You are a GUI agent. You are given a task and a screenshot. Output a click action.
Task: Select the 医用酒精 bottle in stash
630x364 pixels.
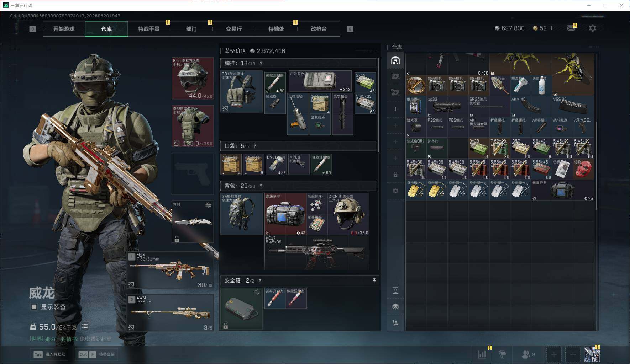541,85
